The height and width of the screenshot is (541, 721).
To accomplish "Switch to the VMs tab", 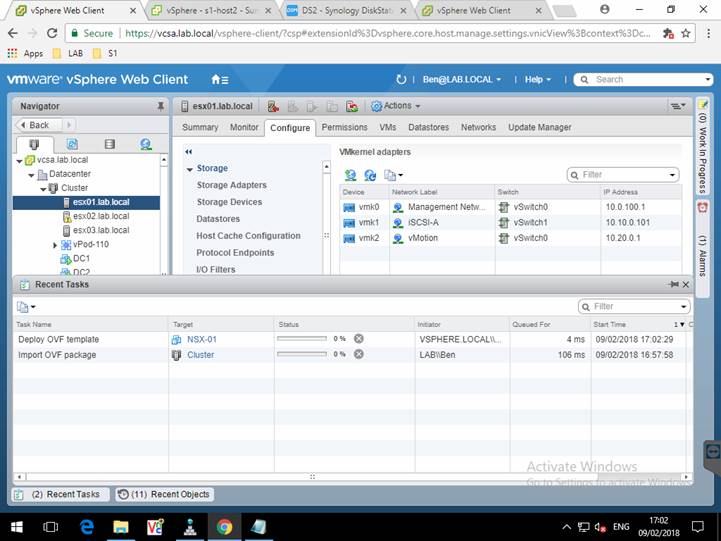I will tap(388, 127).
